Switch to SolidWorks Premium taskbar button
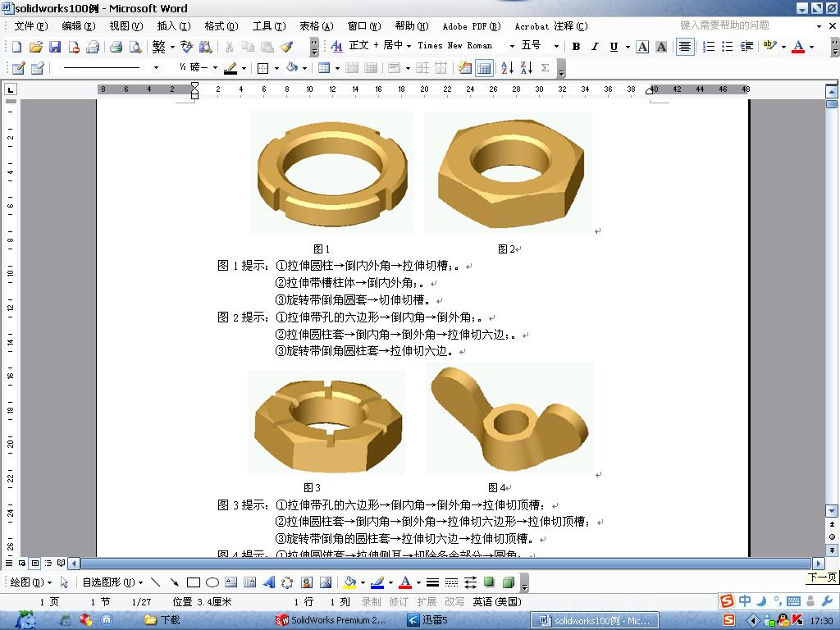The image size is (840, 630). click(331, 620)
